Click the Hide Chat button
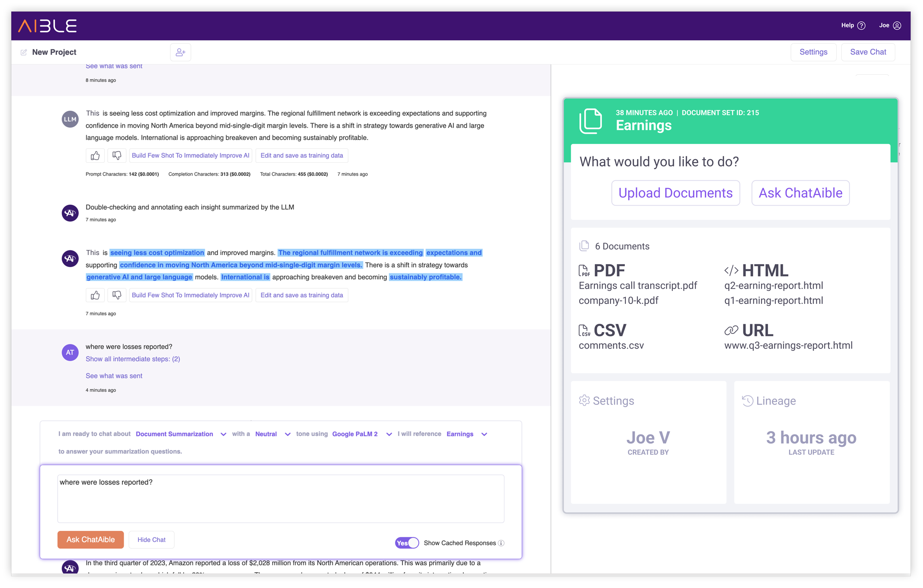 [x=151, y=540]
